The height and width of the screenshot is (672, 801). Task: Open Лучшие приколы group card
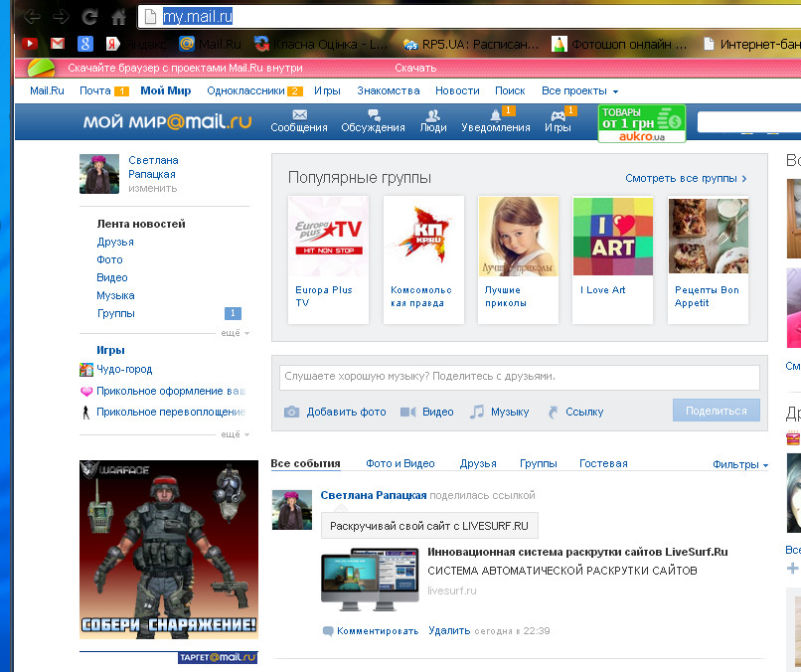518,260
